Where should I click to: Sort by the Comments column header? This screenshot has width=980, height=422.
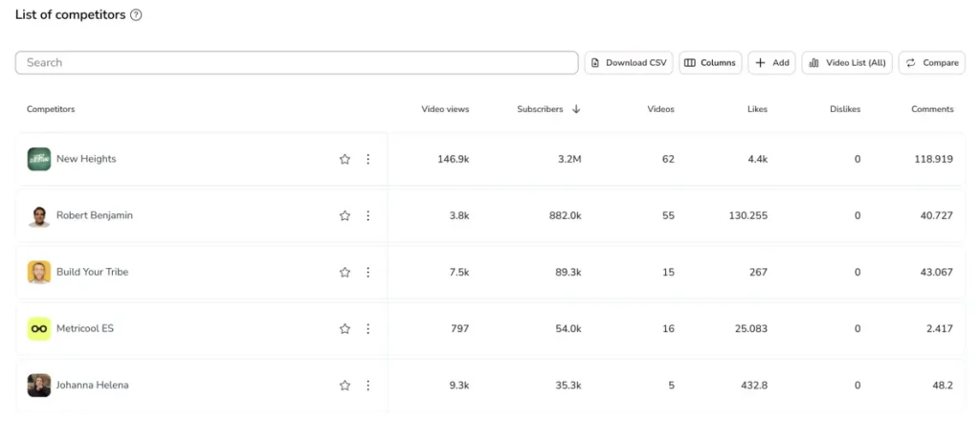[x=932, y=109]
